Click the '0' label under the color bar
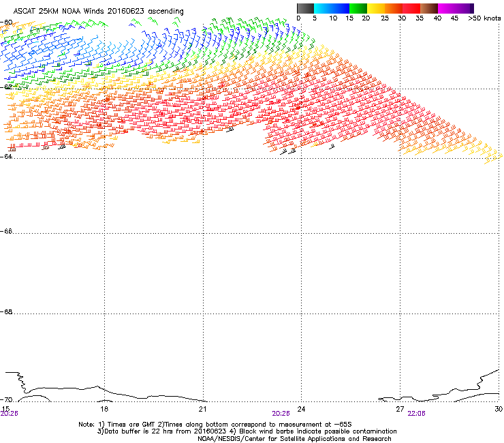Viewport: 504px width, 443px height. tap(298, 18)
